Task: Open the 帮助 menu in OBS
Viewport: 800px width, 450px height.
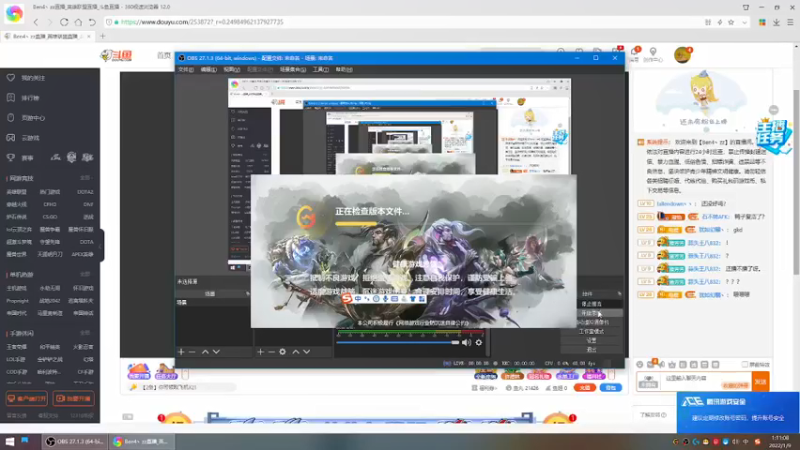Action: (344, 69)
